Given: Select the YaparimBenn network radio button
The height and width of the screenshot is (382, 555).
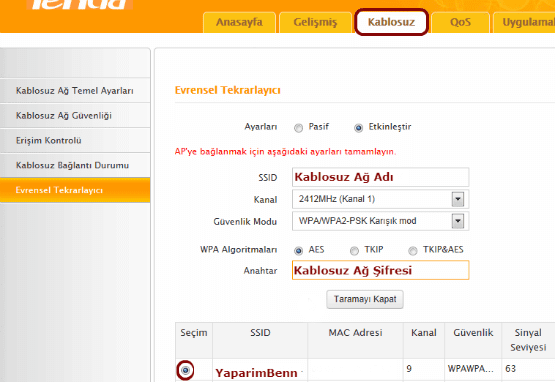Looking at the screenshot, I should [185, 370].
